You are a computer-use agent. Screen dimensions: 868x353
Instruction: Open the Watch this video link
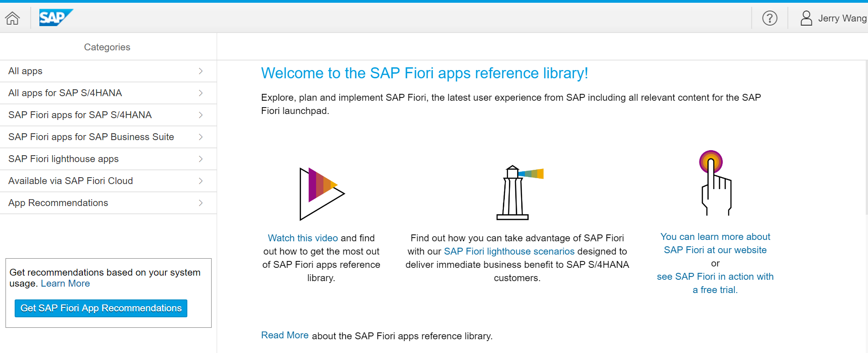(x=303, y=238)
